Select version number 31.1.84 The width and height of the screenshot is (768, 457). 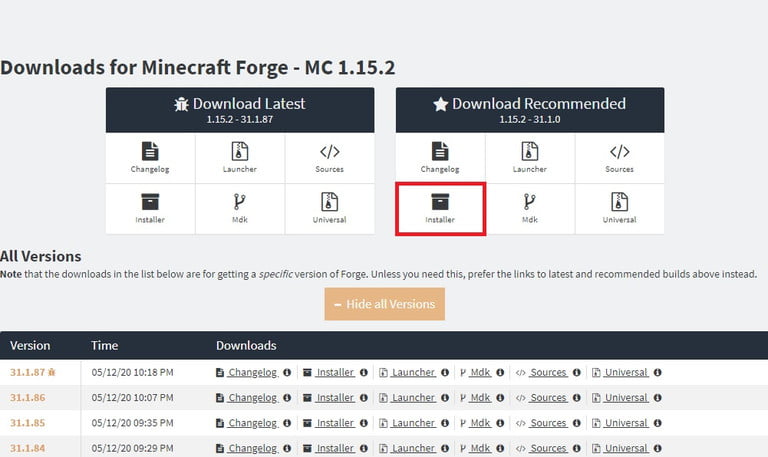tap(27, 448)
